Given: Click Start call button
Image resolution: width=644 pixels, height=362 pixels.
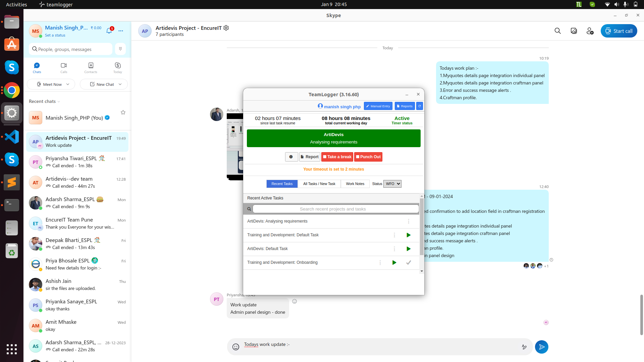Looking at the screenshot, I should click(619, 31).
